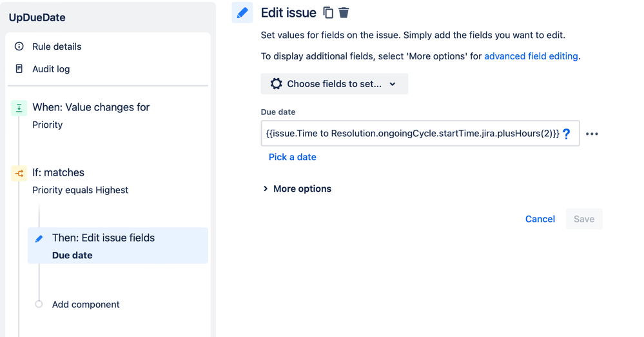Screen dimensions: 644x337
Task: Open the Audit log
Action: (51, 69)
